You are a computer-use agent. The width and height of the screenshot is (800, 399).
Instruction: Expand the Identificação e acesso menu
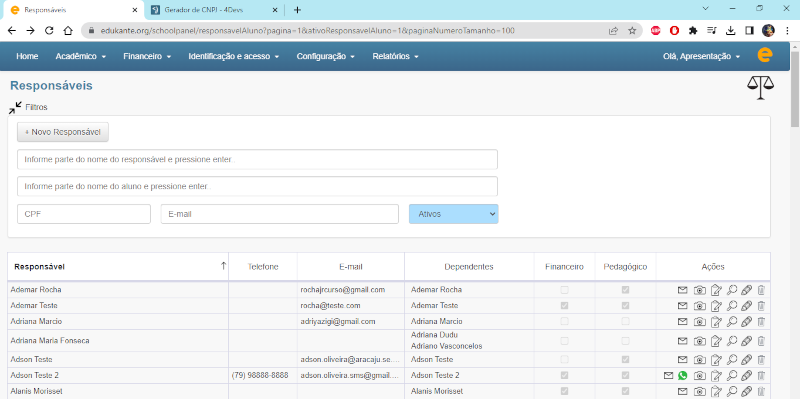click(234, 56)
